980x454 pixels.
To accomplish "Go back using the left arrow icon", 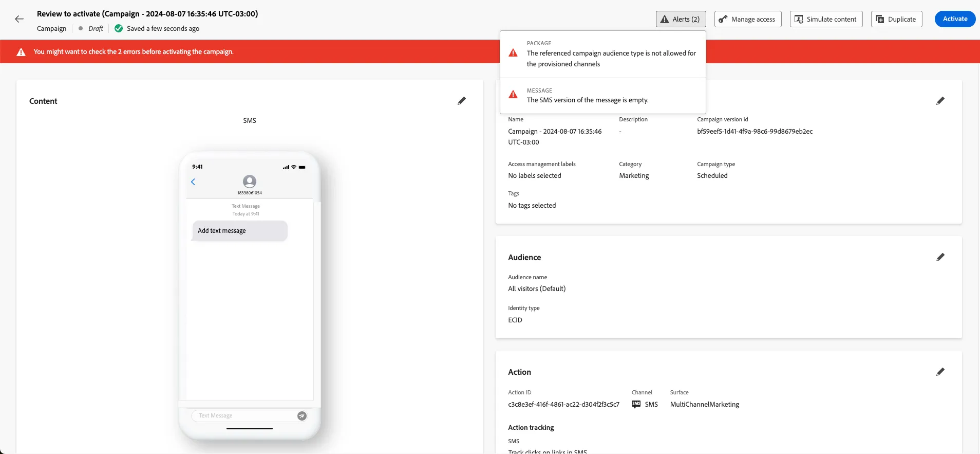I will 19,19.
